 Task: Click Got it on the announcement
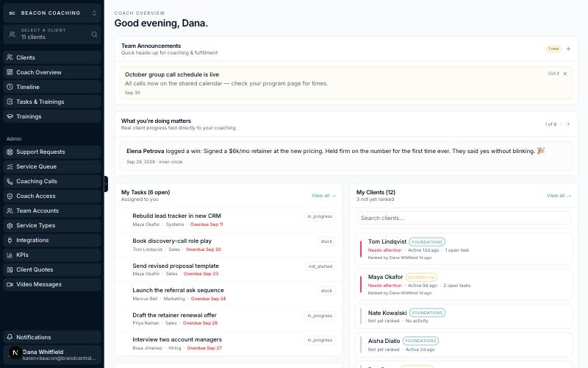tap(553, 74)
